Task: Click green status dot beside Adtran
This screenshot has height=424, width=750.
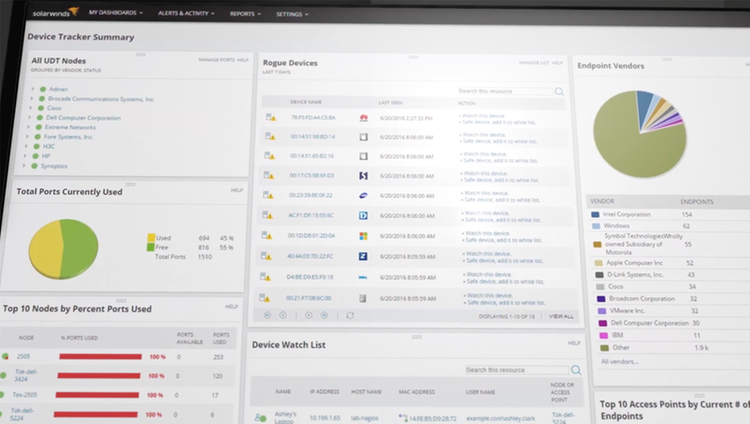Action: (43, 89)
